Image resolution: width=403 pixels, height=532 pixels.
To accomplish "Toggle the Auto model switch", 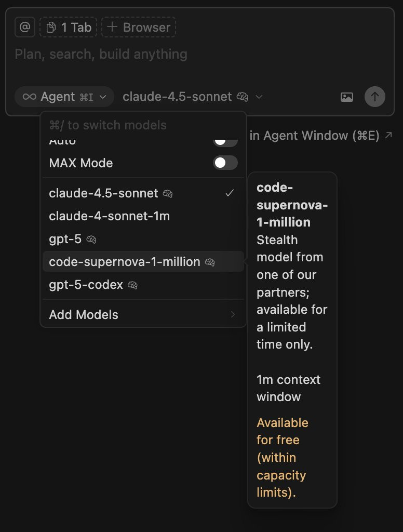I will [225, 141].
